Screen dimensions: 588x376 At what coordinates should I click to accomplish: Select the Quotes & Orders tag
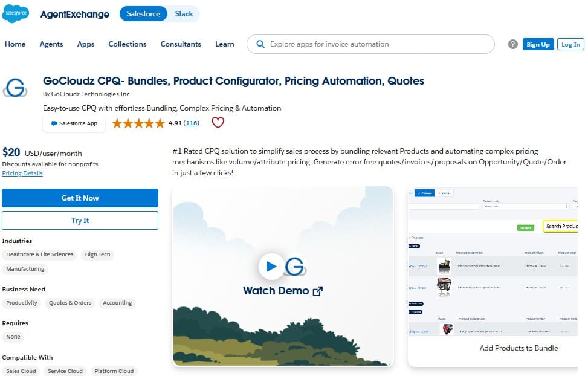point(70,303)
